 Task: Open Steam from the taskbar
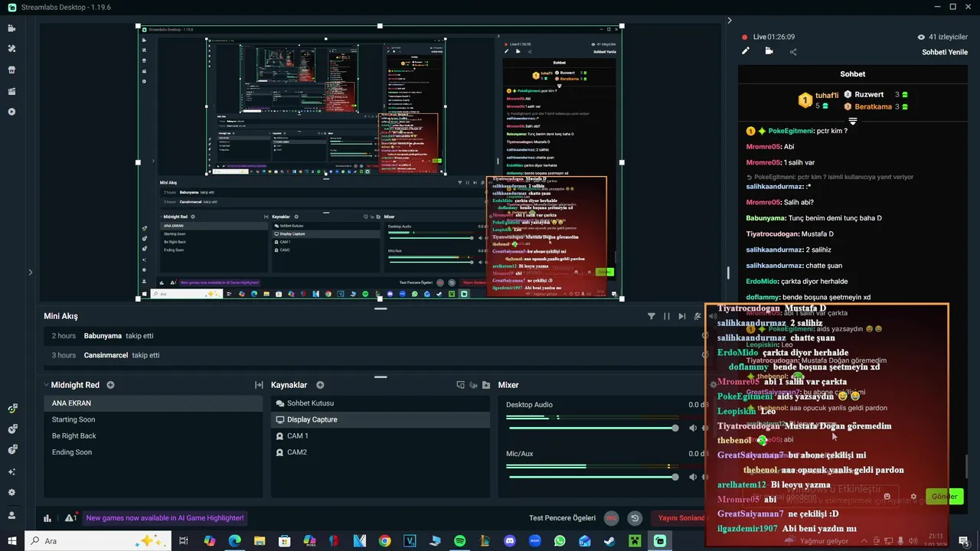(609, 541)
